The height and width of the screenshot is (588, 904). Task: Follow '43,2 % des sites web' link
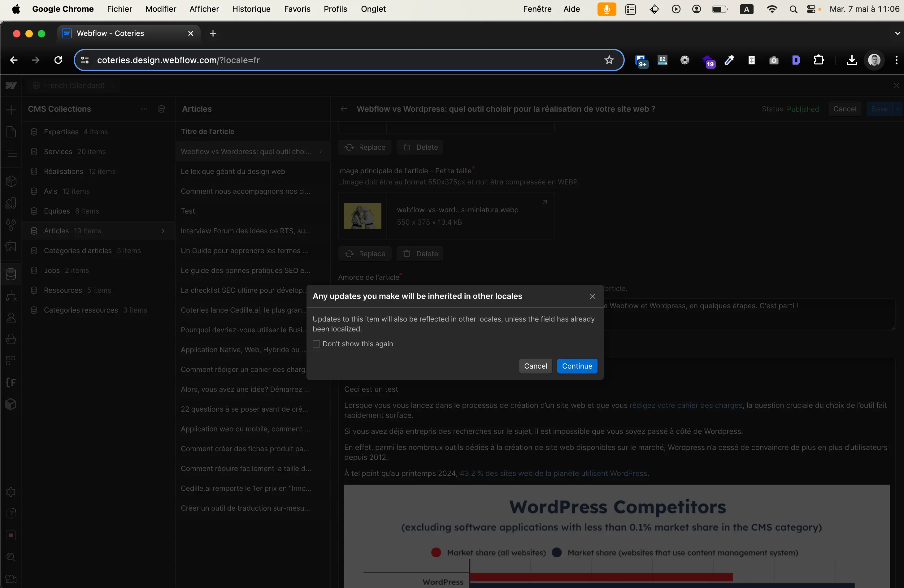[554, 473]
